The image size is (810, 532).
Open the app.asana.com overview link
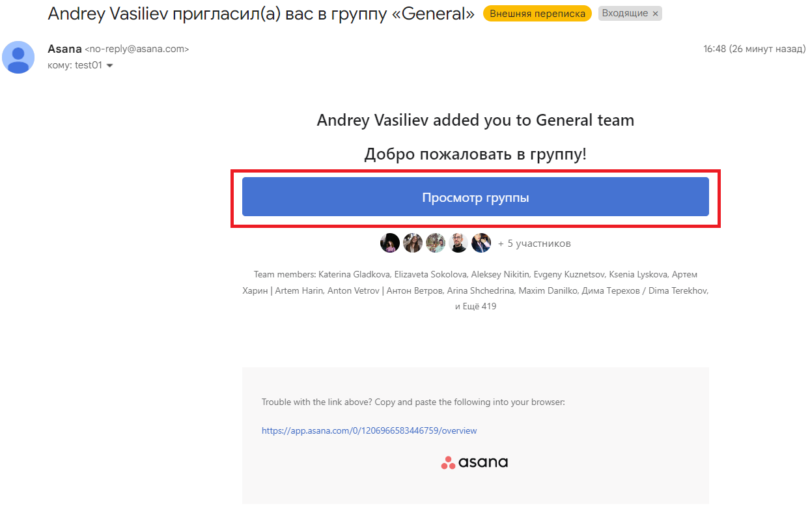pyautogui.click(x=369, y=430)
